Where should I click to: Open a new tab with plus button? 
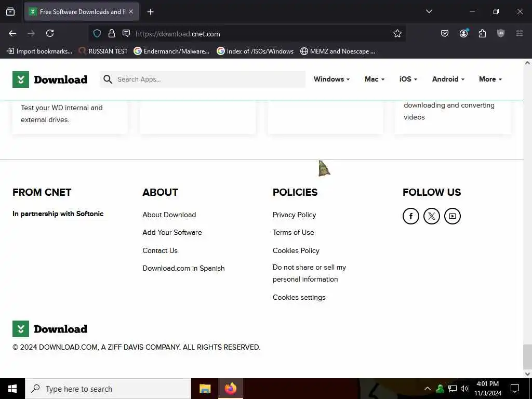point(150,12)
